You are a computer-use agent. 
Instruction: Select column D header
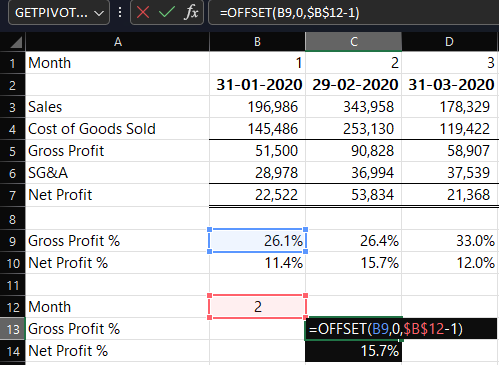(x=450, y=42)
